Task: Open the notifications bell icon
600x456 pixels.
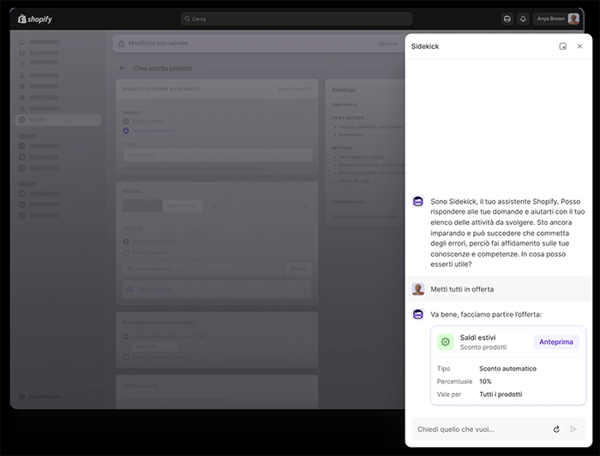Action: click(x=523, y=19)
